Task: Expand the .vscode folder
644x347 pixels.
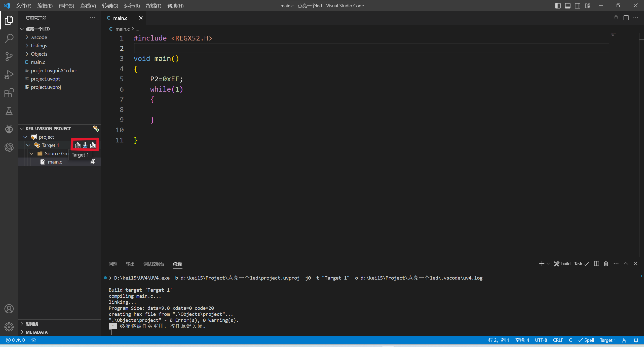Action: tap(39, 37)
